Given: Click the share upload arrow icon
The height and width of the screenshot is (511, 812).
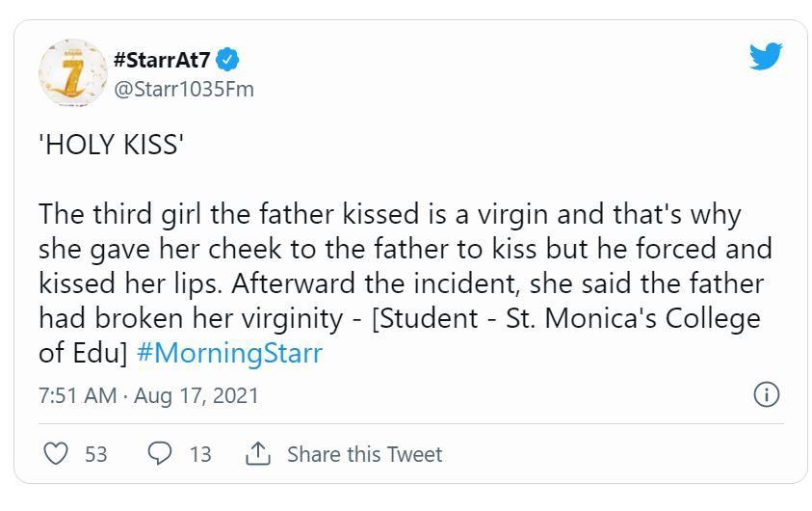Looking at the screenshot, I should pos(257,454).
